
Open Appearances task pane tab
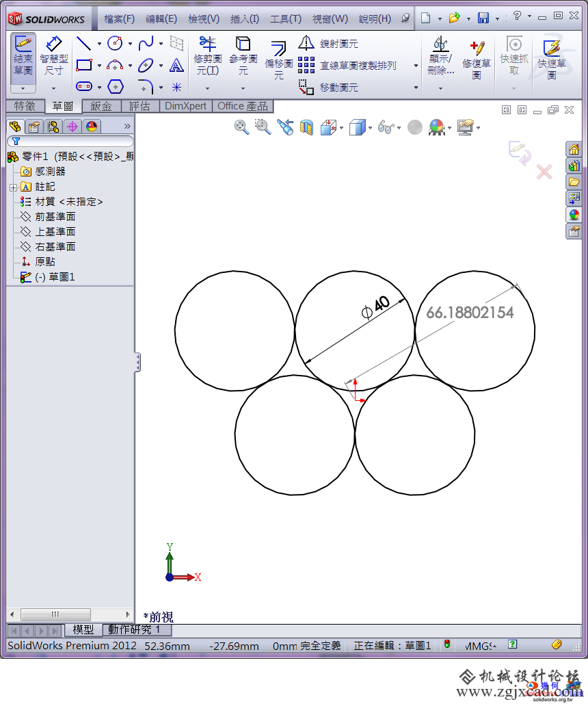(574, 215)
